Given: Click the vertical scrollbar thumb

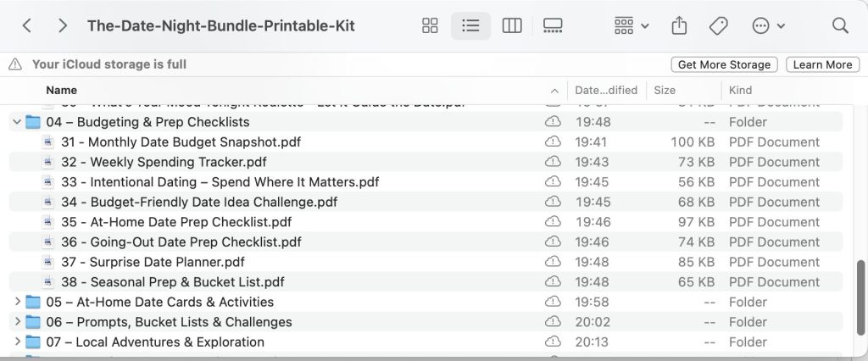Looking at the screenshot, I should coord(861,298).
